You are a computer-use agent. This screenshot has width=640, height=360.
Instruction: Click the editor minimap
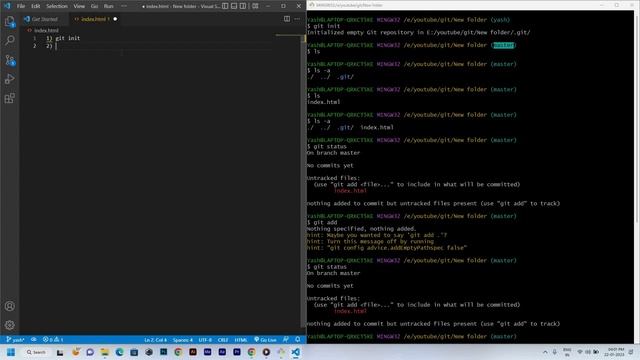288,36
